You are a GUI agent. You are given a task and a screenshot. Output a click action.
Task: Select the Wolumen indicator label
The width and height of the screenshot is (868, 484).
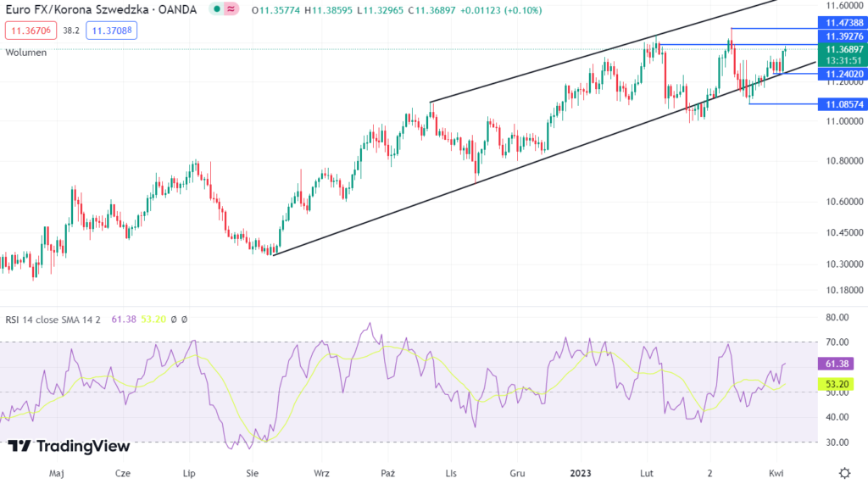[26, 53]
